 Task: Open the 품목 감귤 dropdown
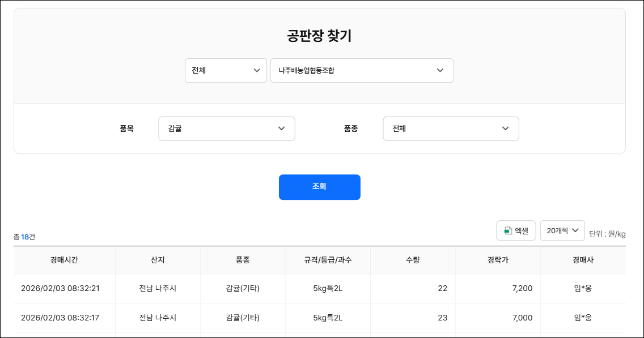tap(227, 129)
